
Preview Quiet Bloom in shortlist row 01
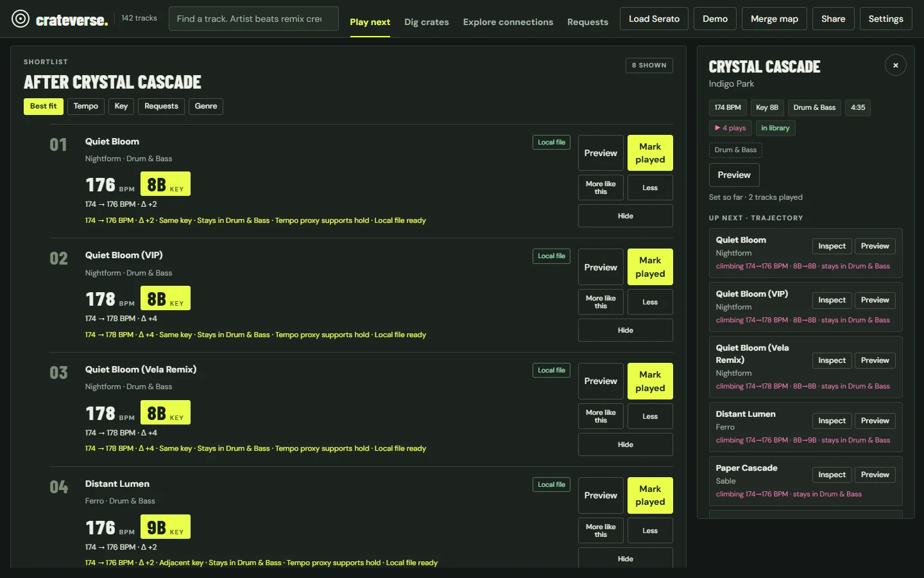(601, 153)
